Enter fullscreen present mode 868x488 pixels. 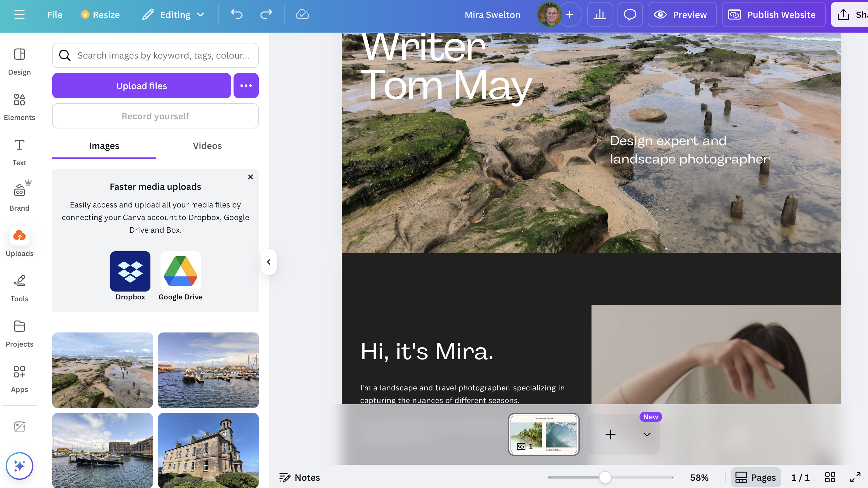(x=855, y=477)
